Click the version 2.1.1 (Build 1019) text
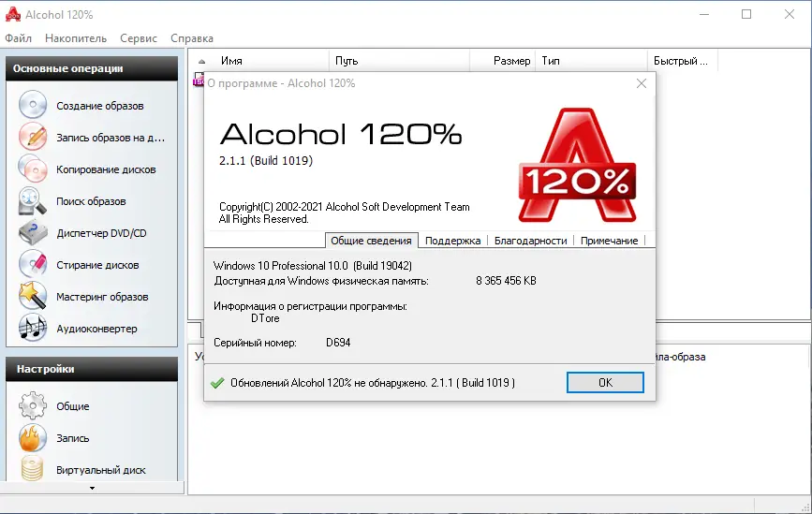 click(266, 161)
